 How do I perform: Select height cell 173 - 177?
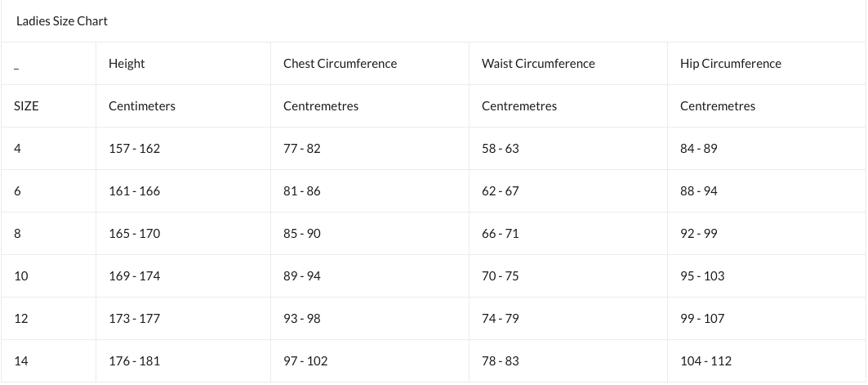[x=135, y=319]
